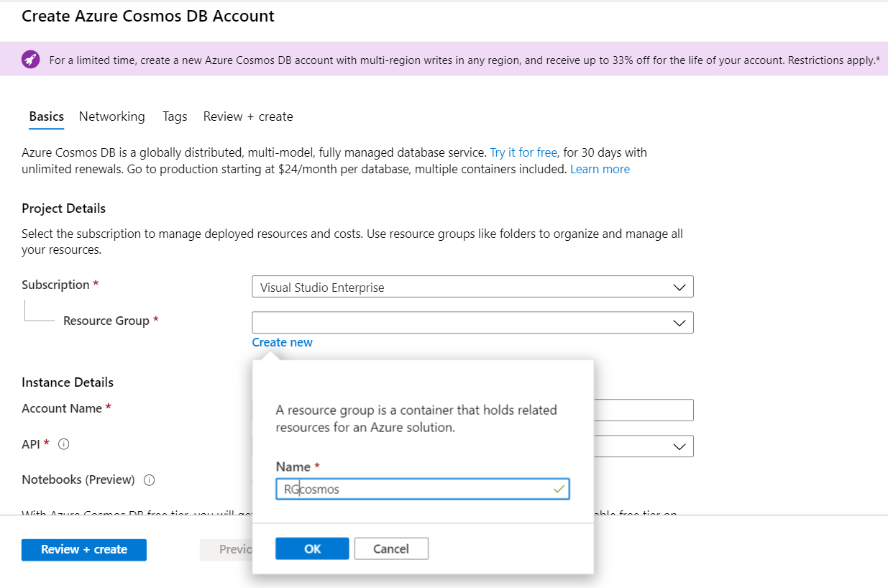Viewport: 888px width, 588px height.
Task: Click the info icon beside the API label
Action: point(63,444)
